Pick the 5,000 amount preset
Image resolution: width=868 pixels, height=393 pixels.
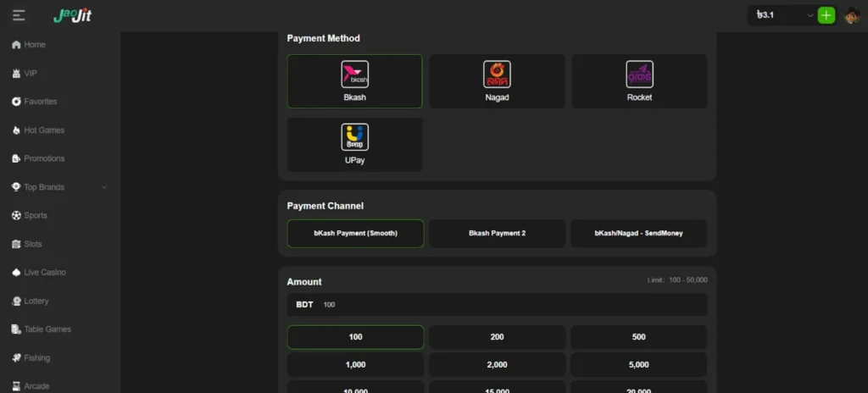(x=639, y=365)
